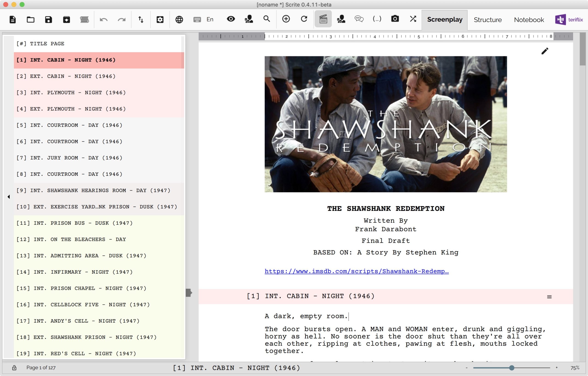Click the globe language icon
This screenshot has height=376, width=588.
click(x=179, y=19)
